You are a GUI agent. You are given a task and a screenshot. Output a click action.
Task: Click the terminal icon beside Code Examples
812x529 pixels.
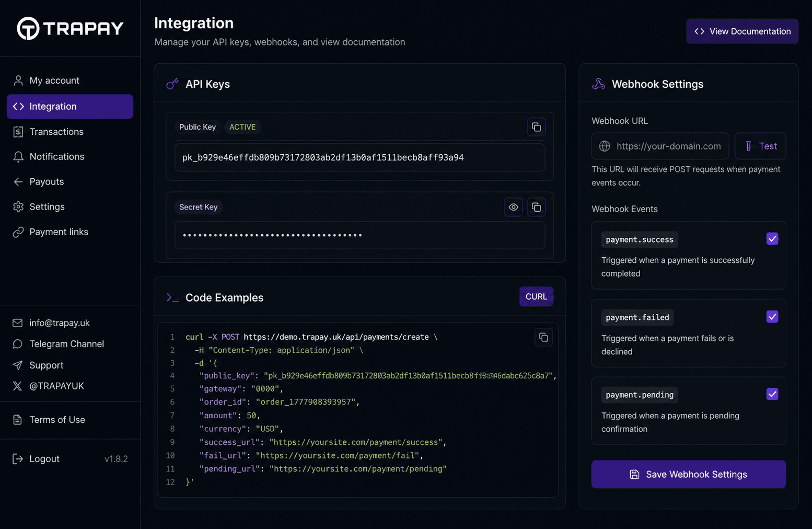172,297
